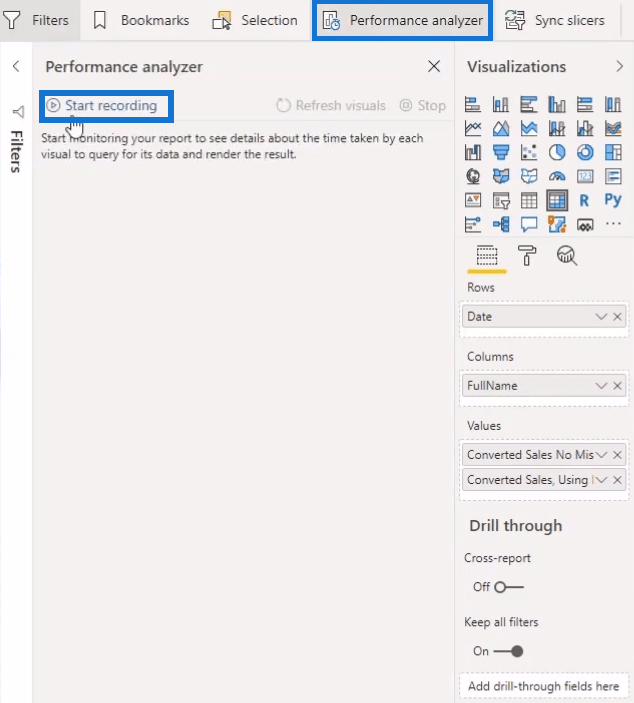Select the Table visual
The width and height of the screenshot is (634, 703).
tap(529, 200)
